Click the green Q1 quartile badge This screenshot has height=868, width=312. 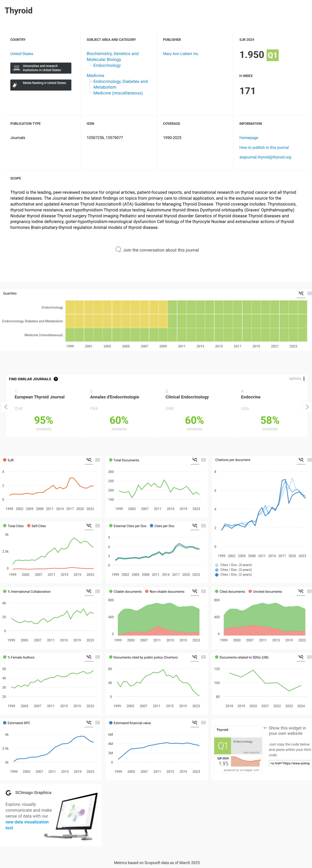pos(272,55)
